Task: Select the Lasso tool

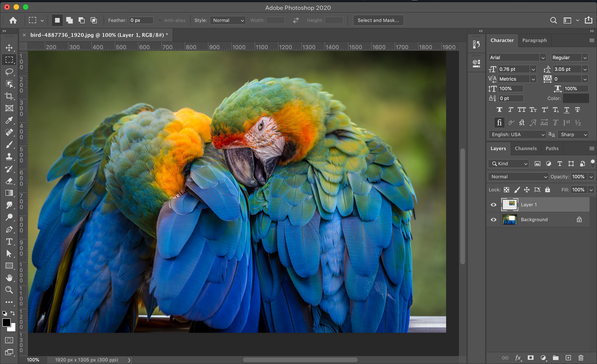Action: (9, 72)
